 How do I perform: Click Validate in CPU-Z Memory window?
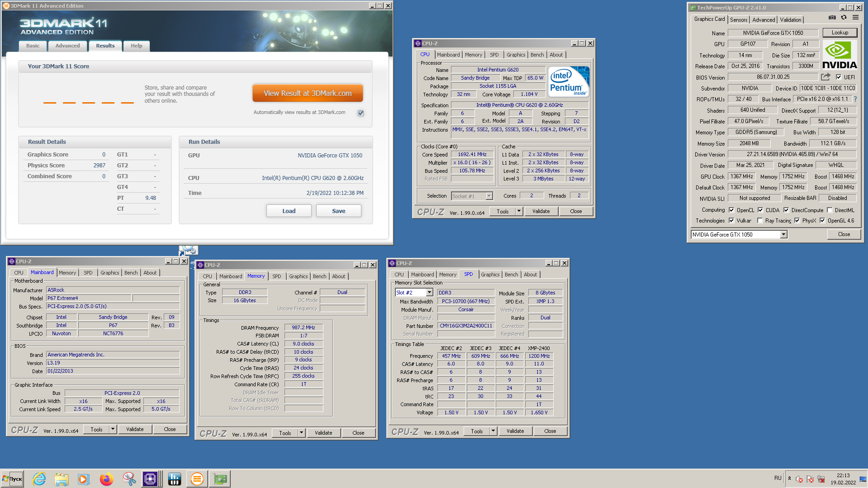pyautogui.click(x=323, y=433)
